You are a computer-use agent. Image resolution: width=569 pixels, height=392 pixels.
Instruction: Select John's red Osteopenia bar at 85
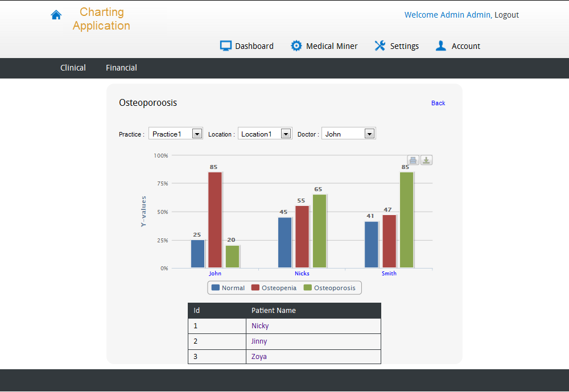(x=215, y=220)
